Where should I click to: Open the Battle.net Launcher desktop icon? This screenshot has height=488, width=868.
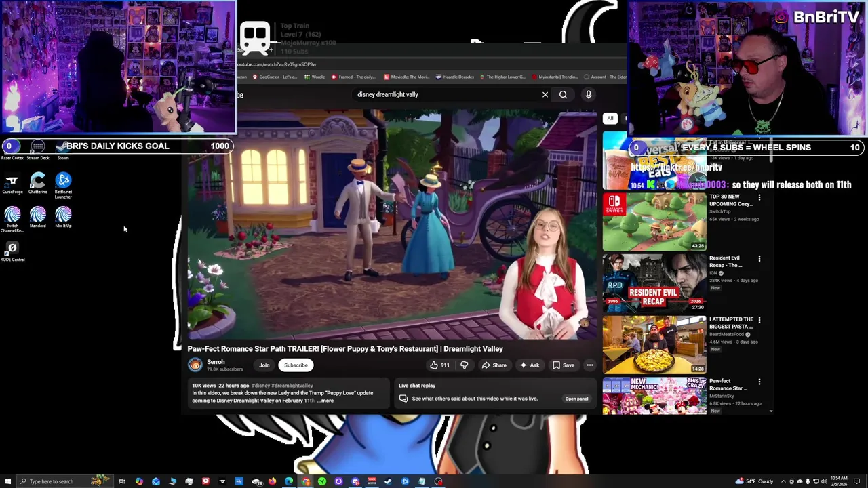tap(63, 185)
